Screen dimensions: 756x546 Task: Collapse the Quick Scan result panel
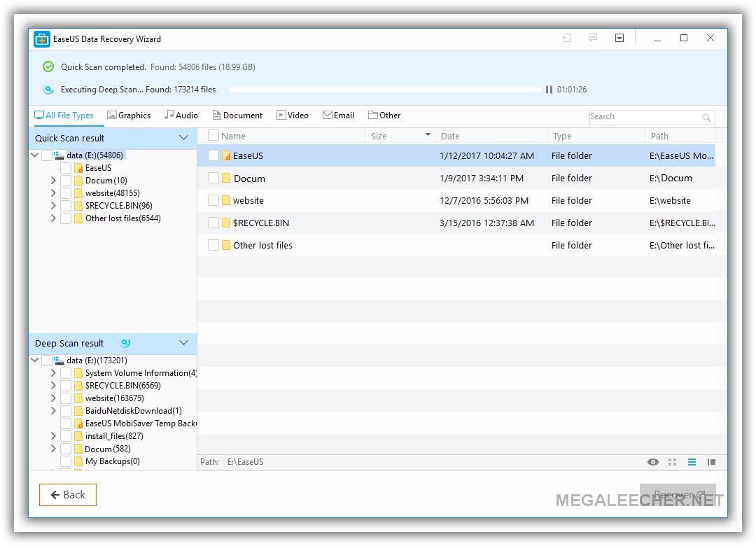(183, 138)
